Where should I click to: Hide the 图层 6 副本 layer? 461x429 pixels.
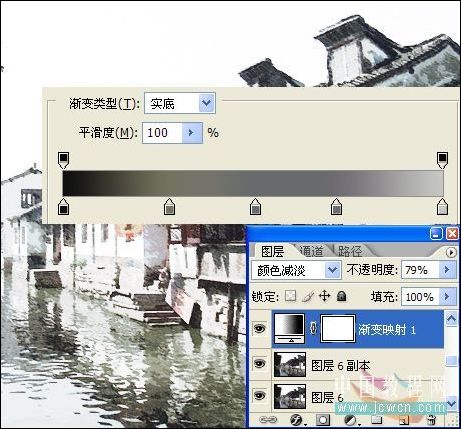pos(260,364)
